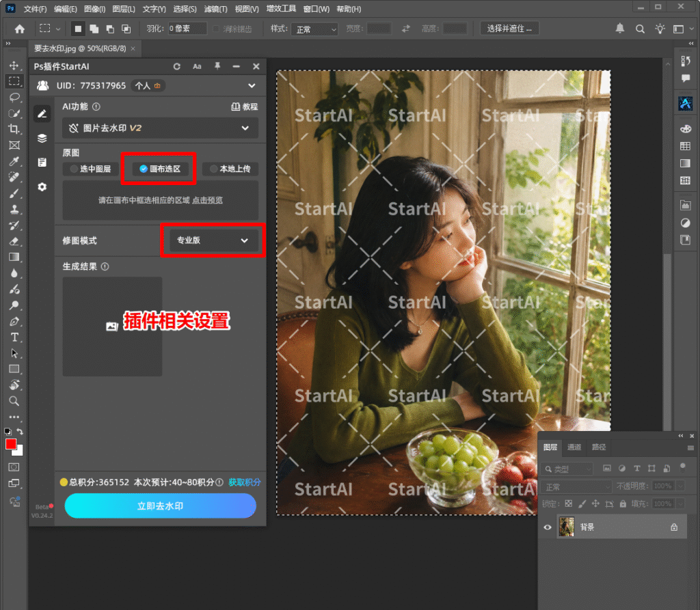Open the 增效工具 menu
700x610 pixels.
(281, 8)
